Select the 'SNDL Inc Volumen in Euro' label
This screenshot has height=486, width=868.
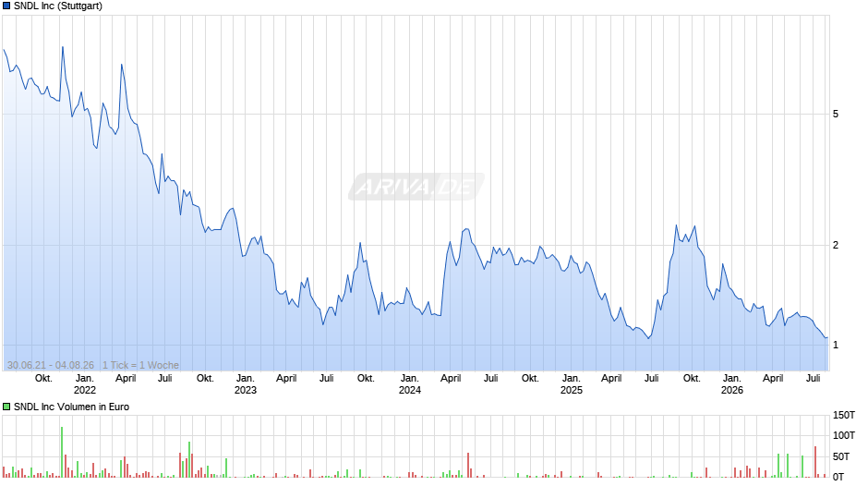(x=71, y=407)
